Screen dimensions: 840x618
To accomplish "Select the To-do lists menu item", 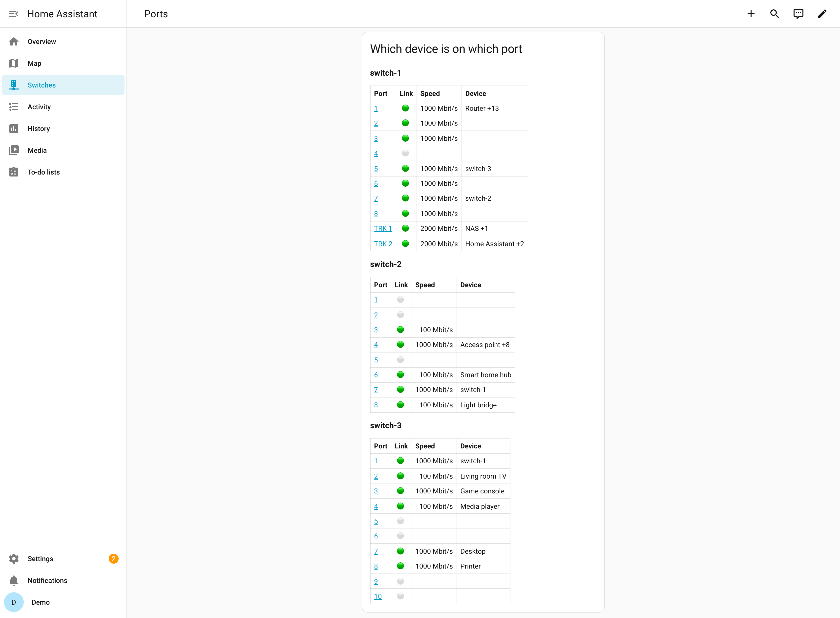I will [63, 172].
